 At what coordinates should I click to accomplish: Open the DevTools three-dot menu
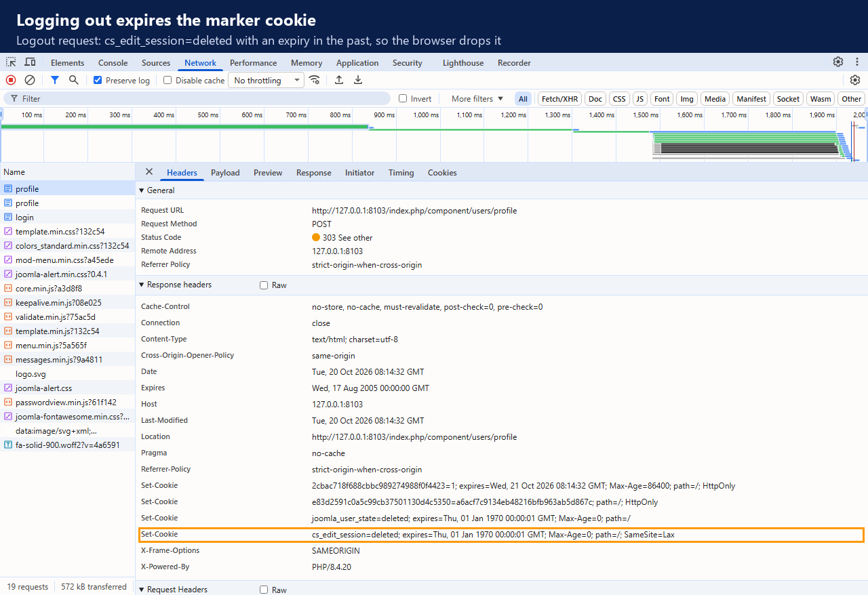coord(857,62)
